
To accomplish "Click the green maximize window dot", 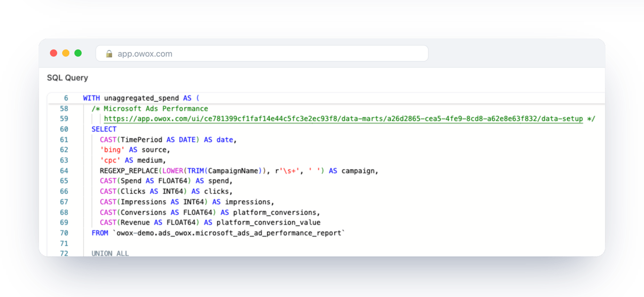I will (x=78, y=53).
